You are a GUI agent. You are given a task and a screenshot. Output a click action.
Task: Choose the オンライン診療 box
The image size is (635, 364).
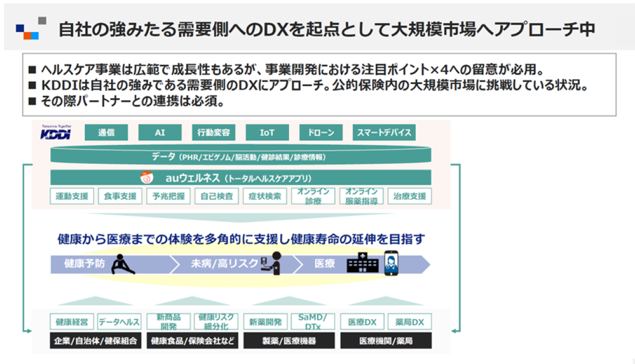(x=313, y=196)
